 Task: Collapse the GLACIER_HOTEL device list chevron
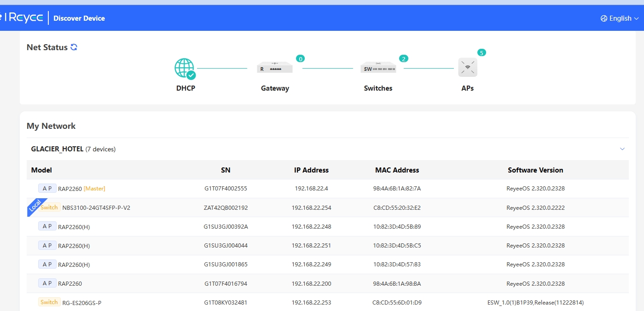[622, 149]
